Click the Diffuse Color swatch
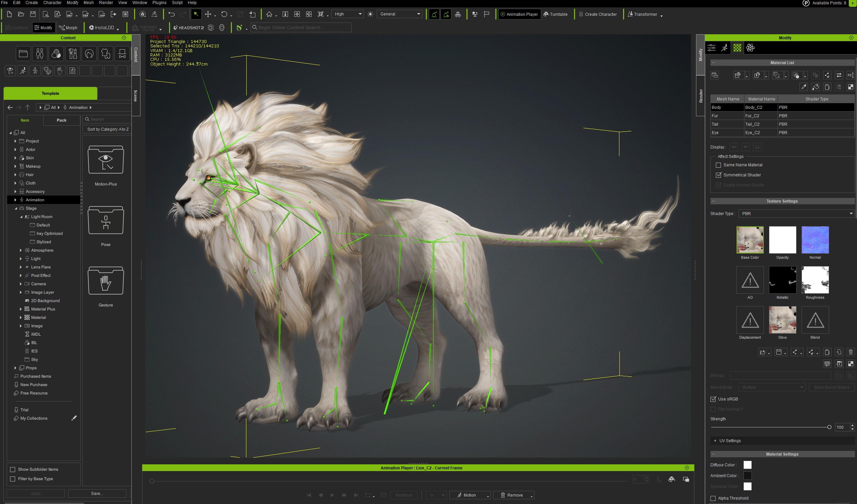 click(x=747, y=465)
